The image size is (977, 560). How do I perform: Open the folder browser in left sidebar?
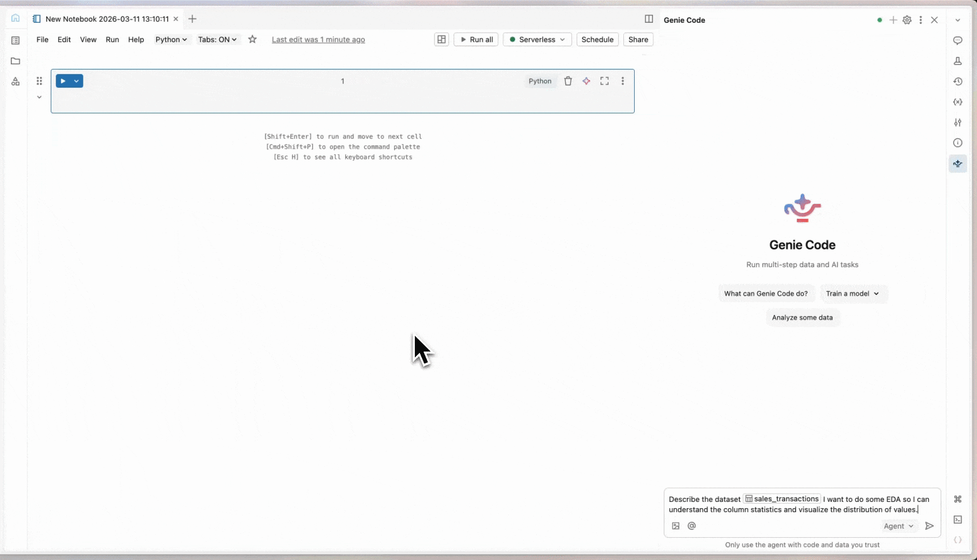point(15,61)
